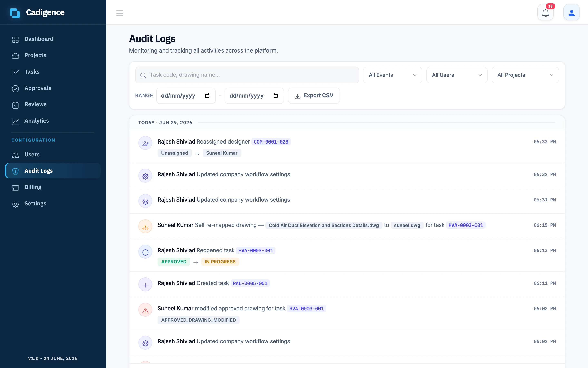Open the All Users filter dropdown
The height and width of the screenshot is (368, 588).
pos(457,75)
